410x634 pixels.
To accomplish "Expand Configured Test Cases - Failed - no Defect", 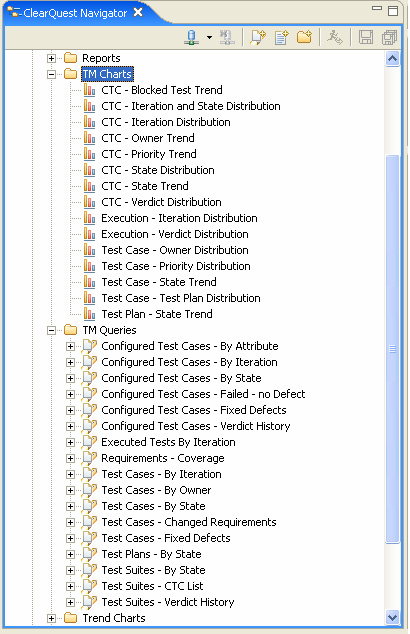I will coord(70,394).
